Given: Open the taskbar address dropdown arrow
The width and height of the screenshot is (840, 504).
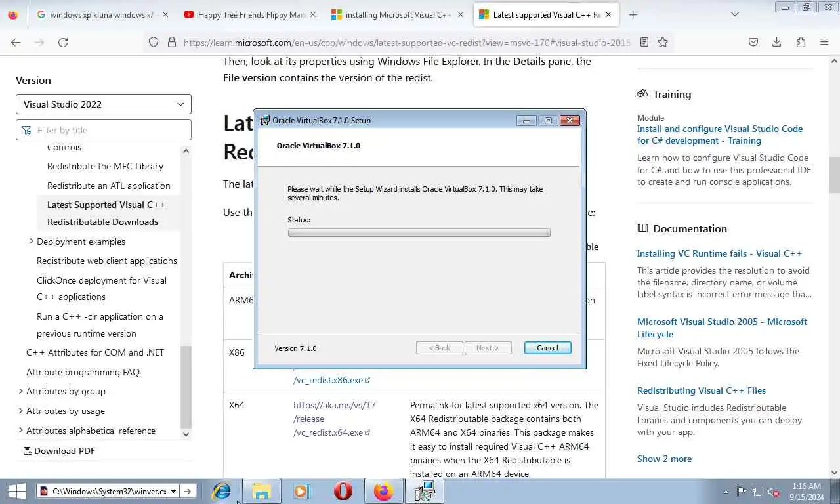Looking at the screenshot, I should [x=174, y=491].
